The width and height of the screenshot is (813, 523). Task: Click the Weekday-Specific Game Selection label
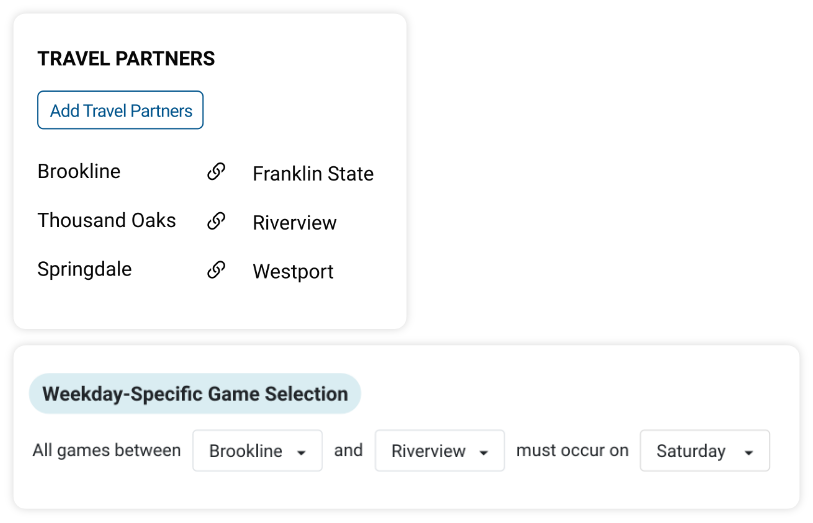coord(195,394)
